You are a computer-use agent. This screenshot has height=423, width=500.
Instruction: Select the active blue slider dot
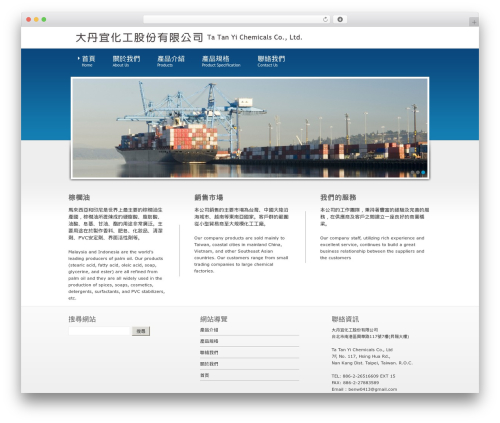[x=423, y=172]
